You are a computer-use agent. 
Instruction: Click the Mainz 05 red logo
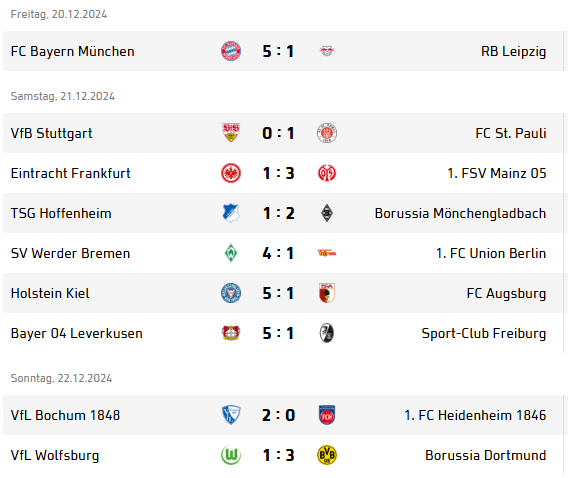(x=327, y=173)
